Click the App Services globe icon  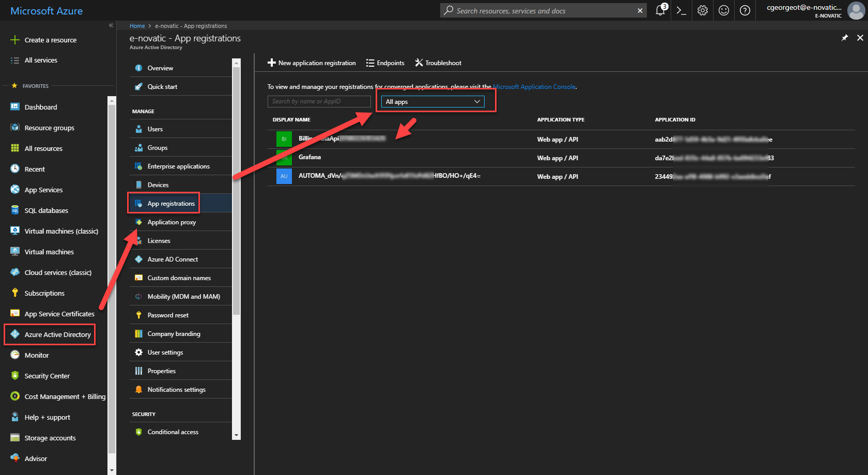tap(15, 189)
